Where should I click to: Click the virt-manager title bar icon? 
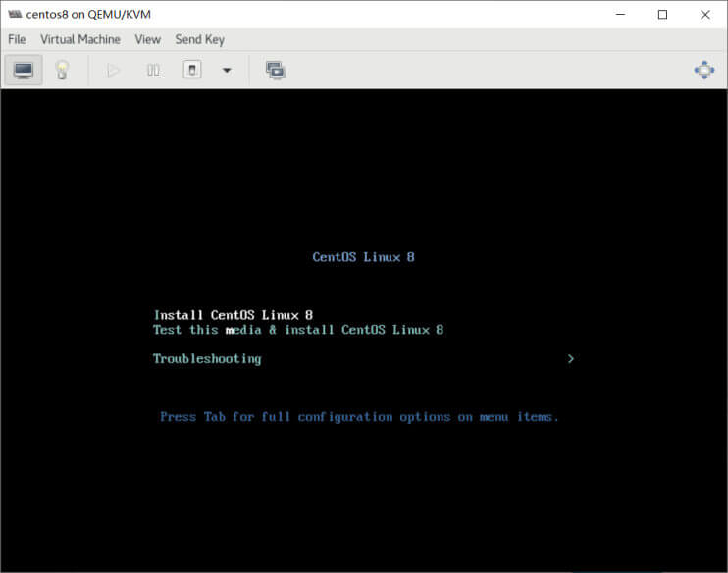pyautogui.click(x=15, y=15)
